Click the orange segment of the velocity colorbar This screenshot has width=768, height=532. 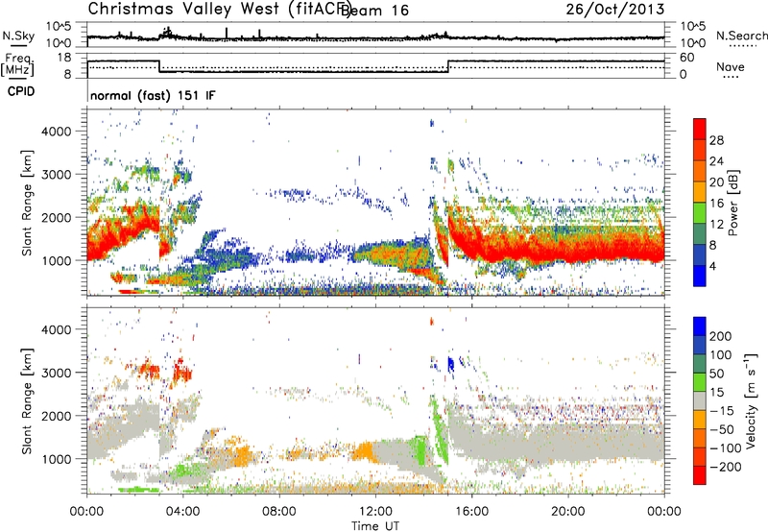pos(700,420)
